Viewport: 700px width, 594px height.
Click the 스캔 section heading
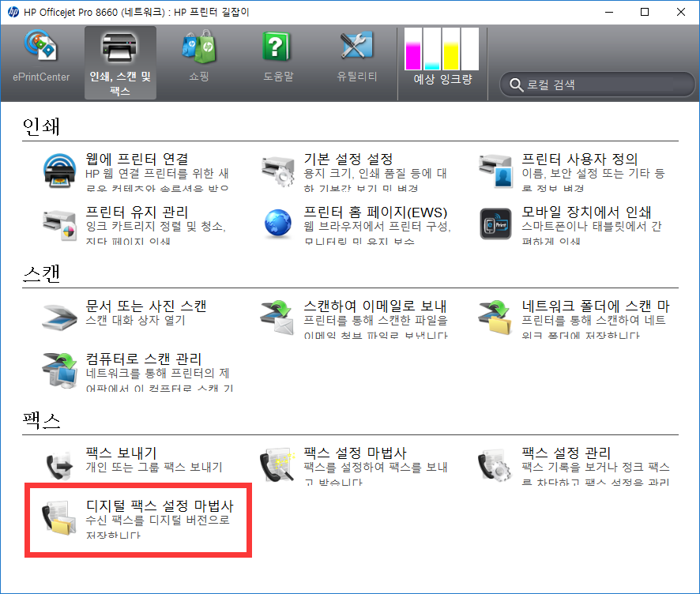point(41,273)
